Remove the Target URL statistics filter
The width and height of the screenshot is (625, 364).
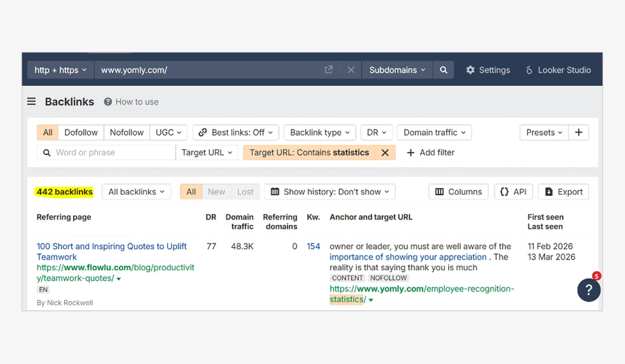click(385, 153)
